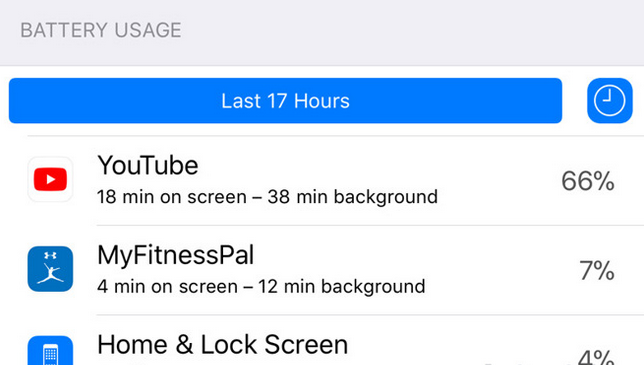This screenshot has width=644, height=365.
Task: Tap the BATTERY USAGE section header
Action: (x=101, y=30)
